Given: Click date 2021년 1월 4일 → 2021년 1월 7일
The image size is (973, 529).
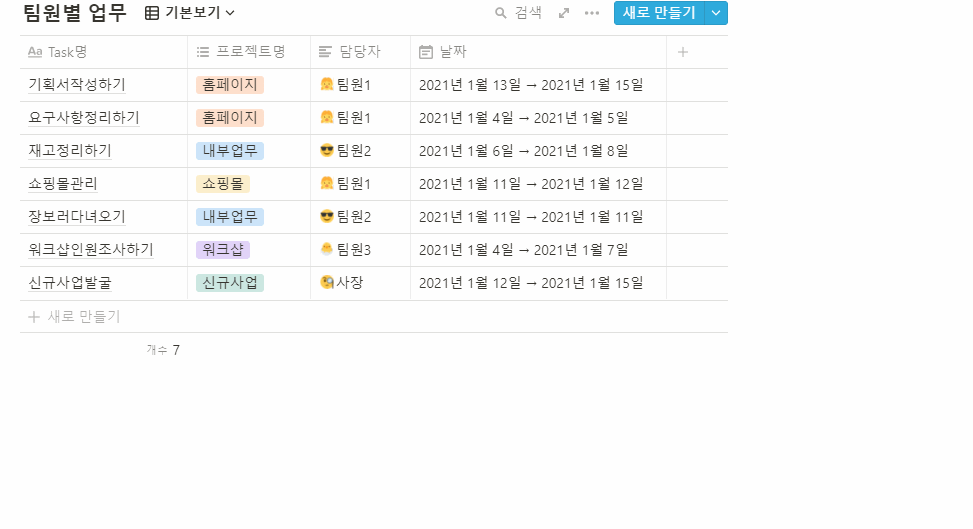Looking at the screenshot, I should tap(523, 250).
